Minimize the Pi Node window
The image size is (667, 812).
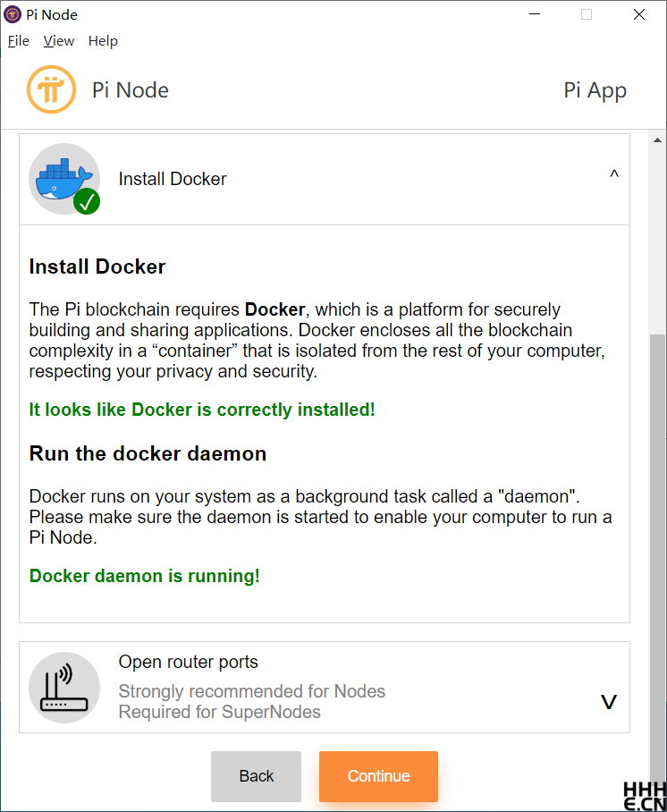(x=535, y=14)
